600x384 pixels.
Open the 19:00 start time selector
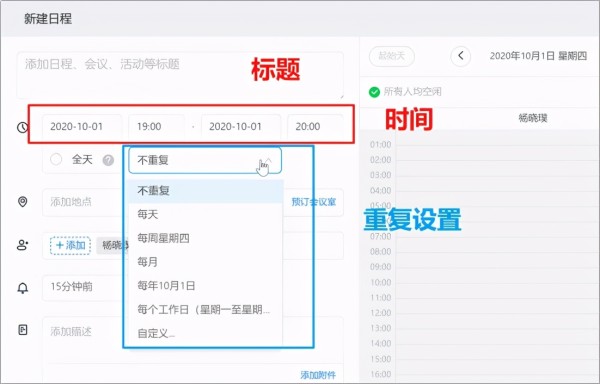coord(157,127)
